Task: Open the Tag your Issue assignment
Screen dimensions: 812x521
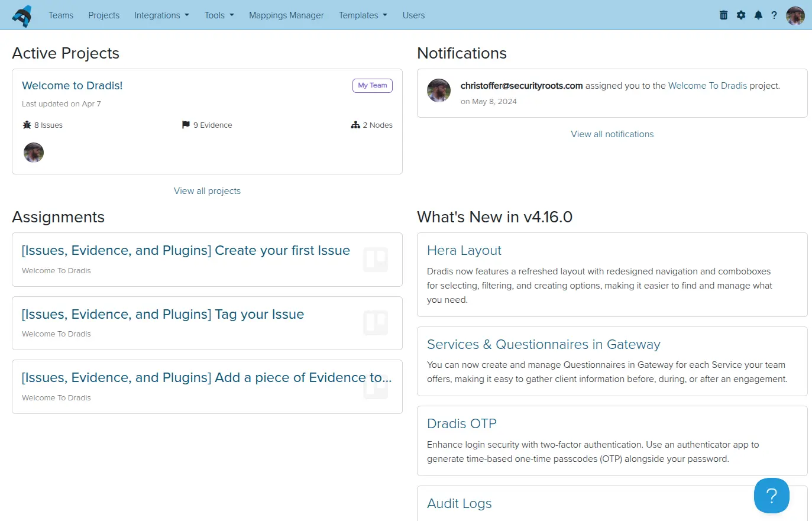Action: [163, 315]
